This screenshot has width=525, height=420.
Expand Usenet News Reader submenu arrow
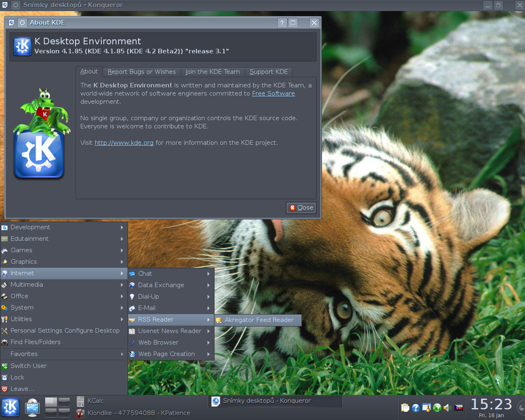coord(208,331)
